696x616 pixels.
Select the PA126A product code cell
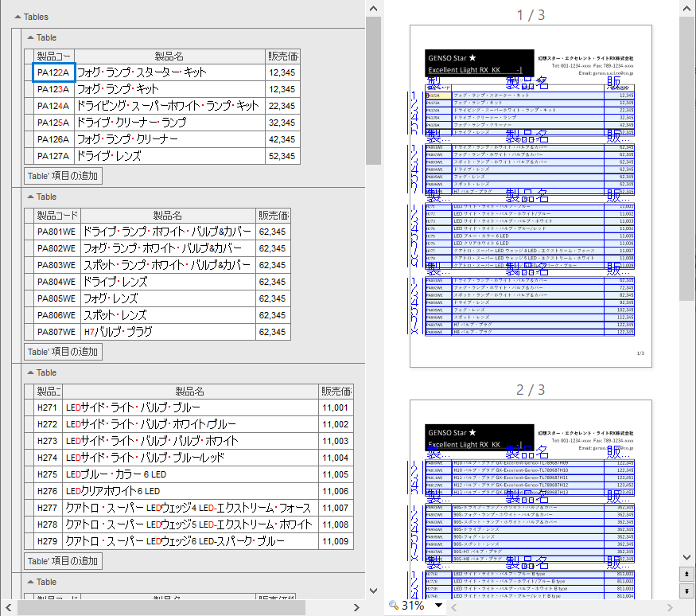click(54, 139)
